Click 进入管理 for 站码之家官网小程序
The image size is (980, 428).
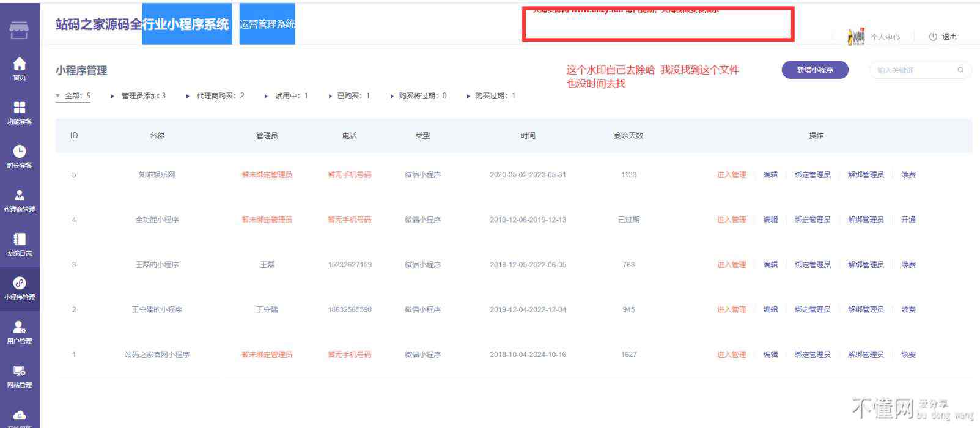click(732, 355)
